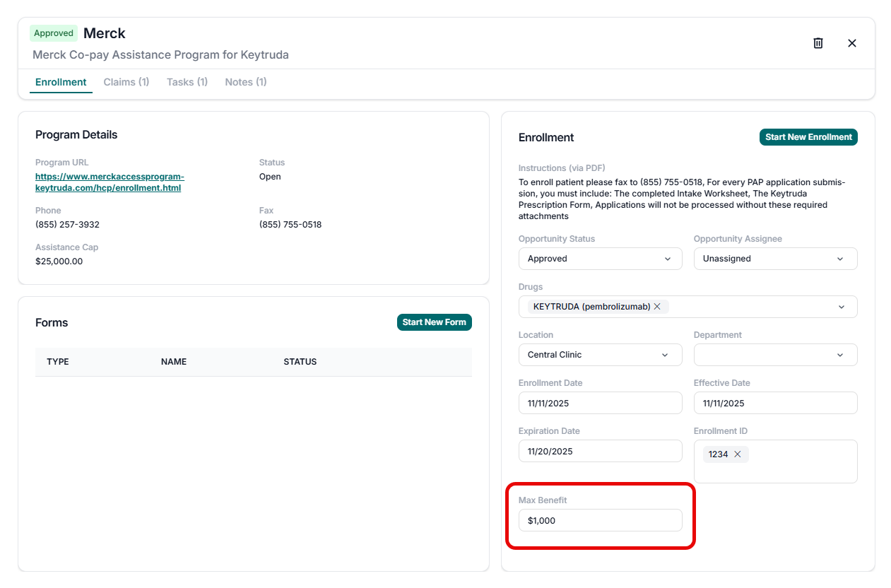Switch to the Tasks tab

click(x=187, y=82)
